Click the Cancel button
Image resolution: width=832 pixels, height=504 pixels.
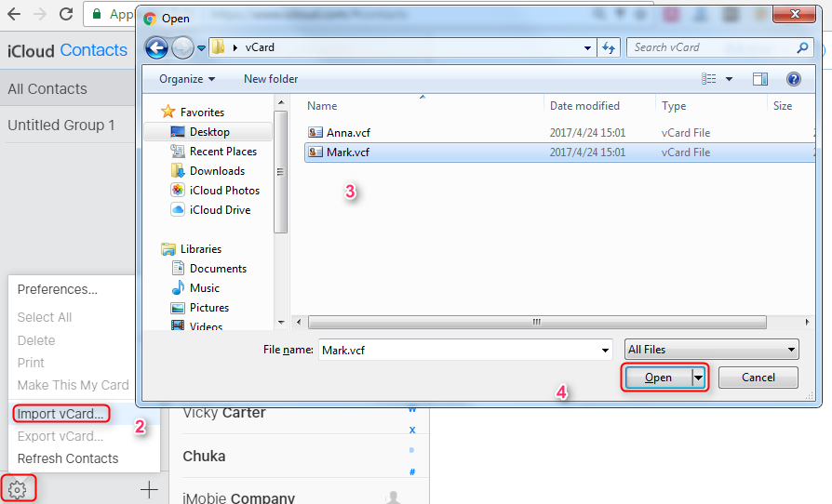tap(758, 378)
